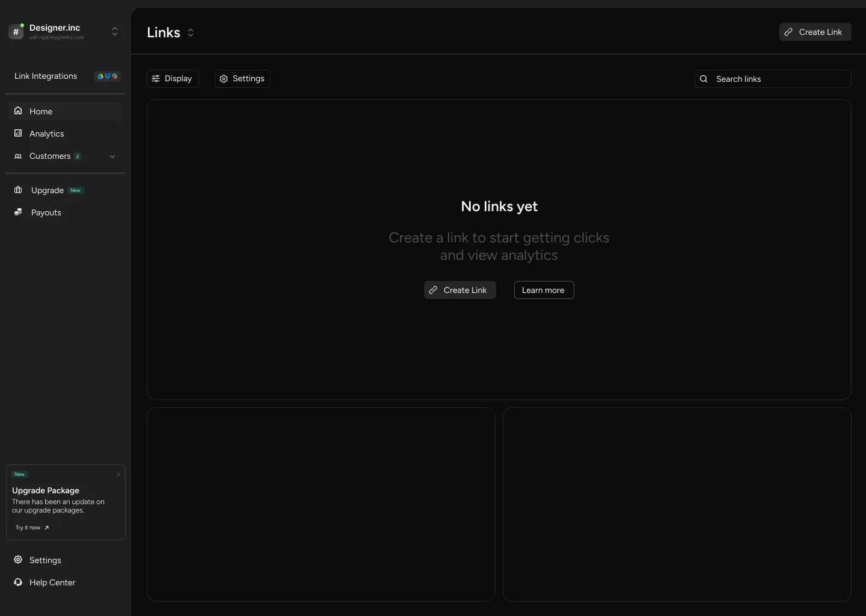Dismiss the Upgrade Package card
Image resolution: width=866 pixels, height=616 pixels.
pyautogui.click(x=118, y=475)
